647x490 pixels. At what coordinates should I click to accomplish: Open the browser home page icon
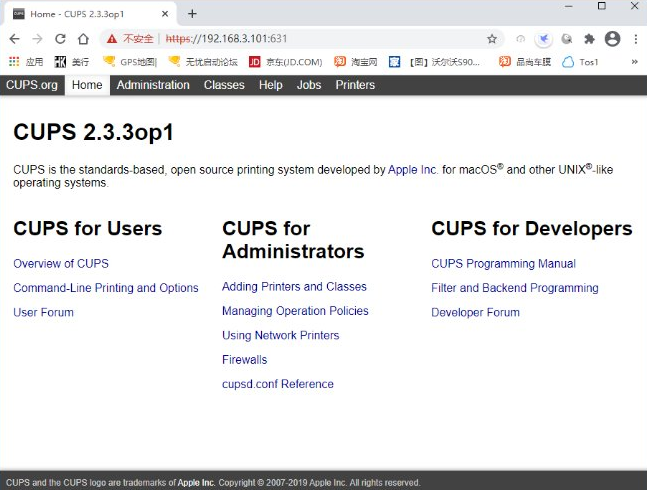(x=83, y=39)
